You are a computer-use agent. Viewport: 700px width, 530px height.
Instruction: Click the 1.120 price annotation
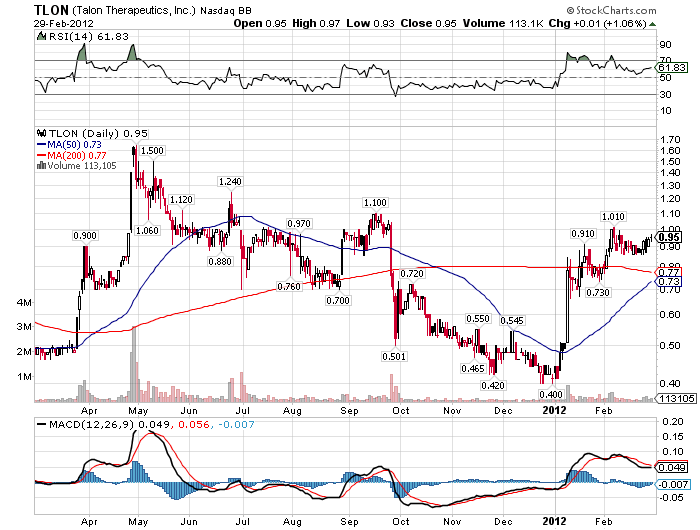pos(181,199)
